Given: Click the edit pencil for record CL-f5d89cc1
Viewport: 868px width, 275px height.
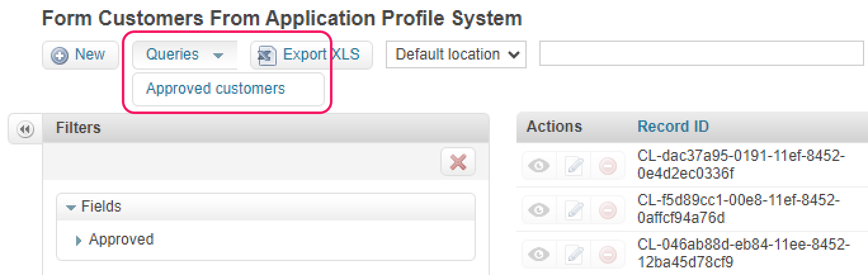Looking at the screenshot, I should (574, 210).
